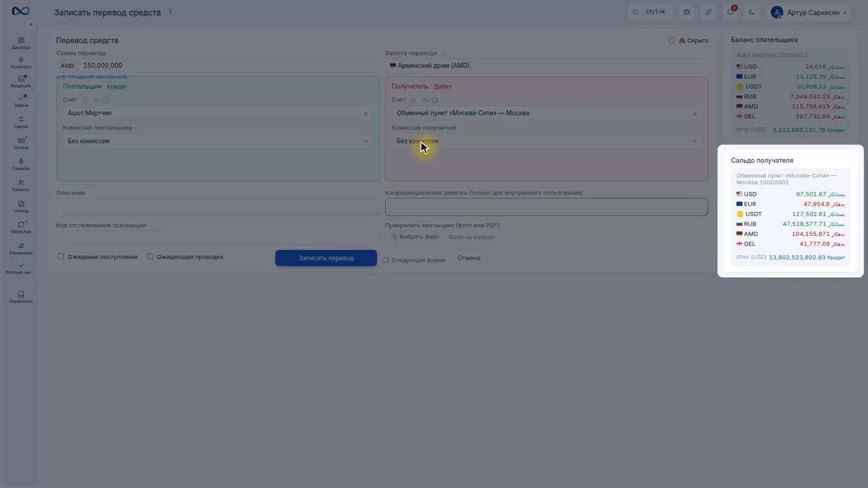Collapse the sidebar with double-chevron icon

(31, 24)
